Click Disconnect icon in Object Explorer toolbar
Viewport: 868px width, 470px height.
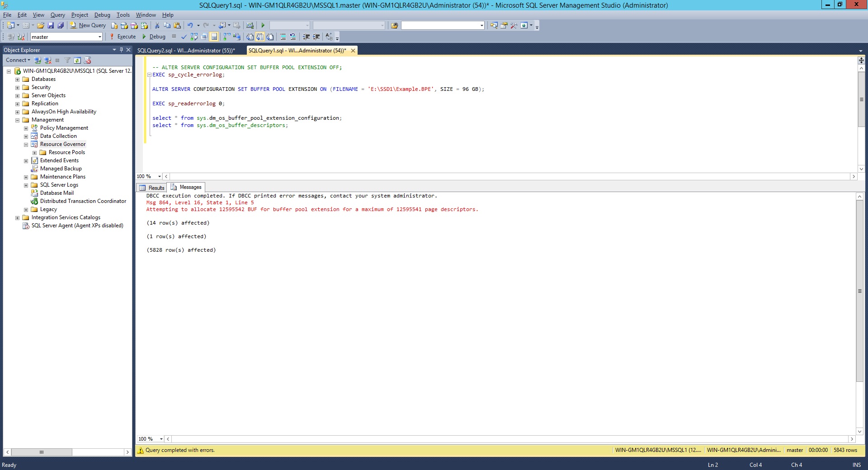click(47, 60)
